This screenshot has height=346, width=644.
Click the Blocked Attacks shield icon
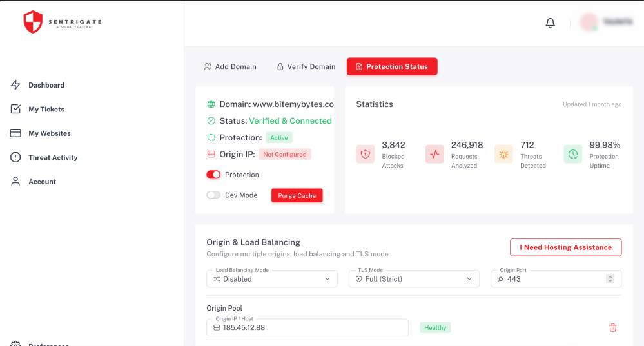tap(365, 155)
